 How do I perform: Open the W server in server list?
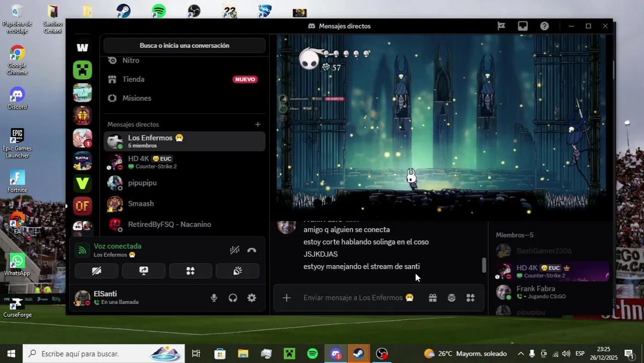pos(83,47)
